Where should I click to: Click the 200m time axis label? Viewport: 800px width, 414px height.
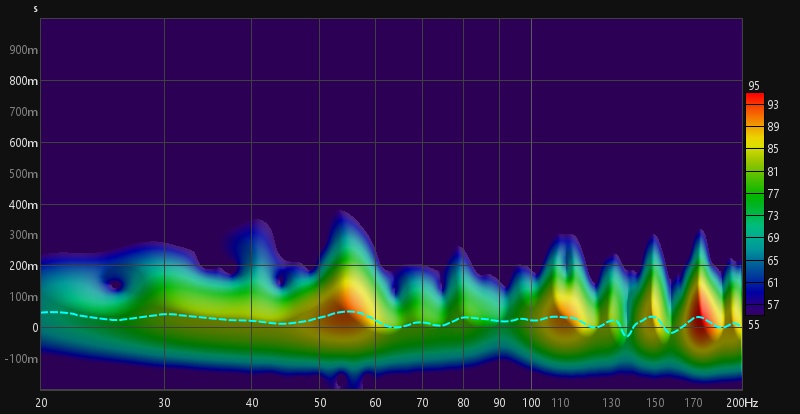point(25,266)
